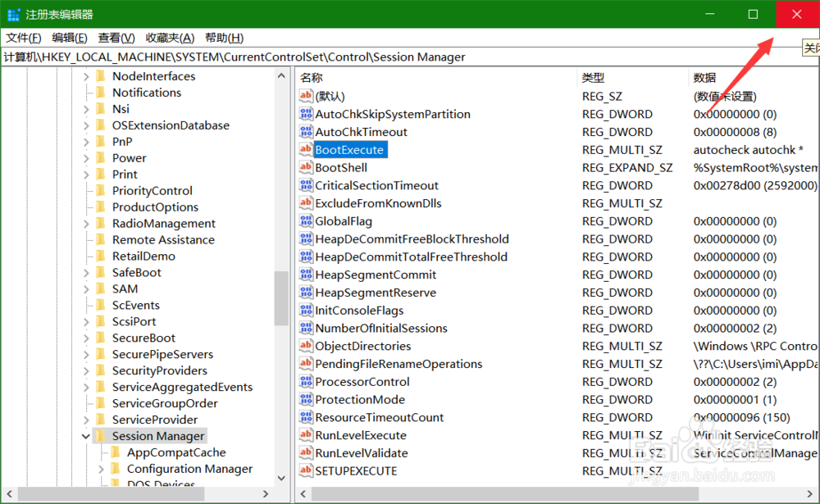The width and height of the screenshot is (820, 504).
Task: Click the tree pane scroll up arrow
Action: 281,76
